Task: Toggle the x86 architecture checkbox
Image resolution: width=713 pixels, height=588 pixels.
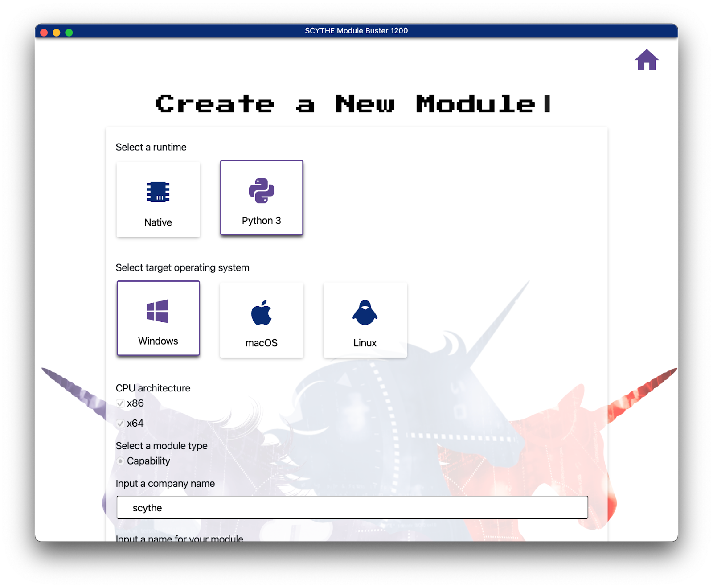Action: [x=120, y=403]
